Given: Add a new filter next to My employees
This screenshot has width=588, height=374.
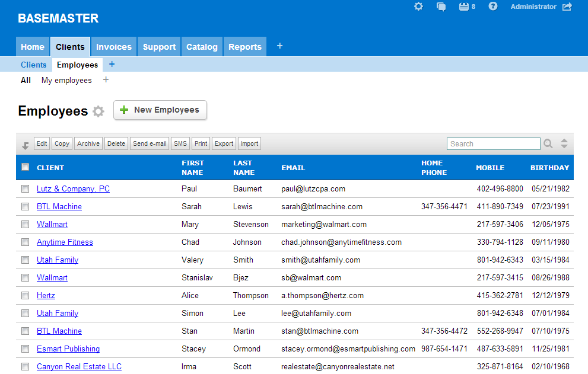Looking at the screenshot, I should 106,80.
